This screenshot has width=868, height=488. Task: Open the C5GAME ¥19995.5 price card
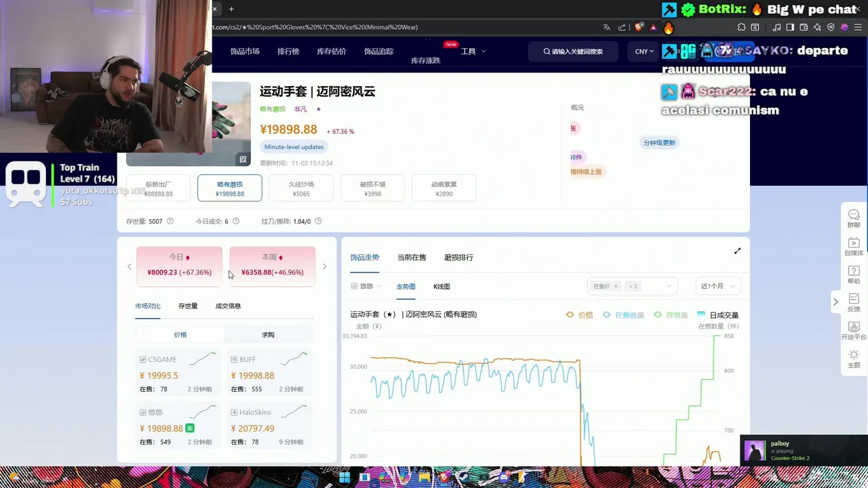(178, 373)
